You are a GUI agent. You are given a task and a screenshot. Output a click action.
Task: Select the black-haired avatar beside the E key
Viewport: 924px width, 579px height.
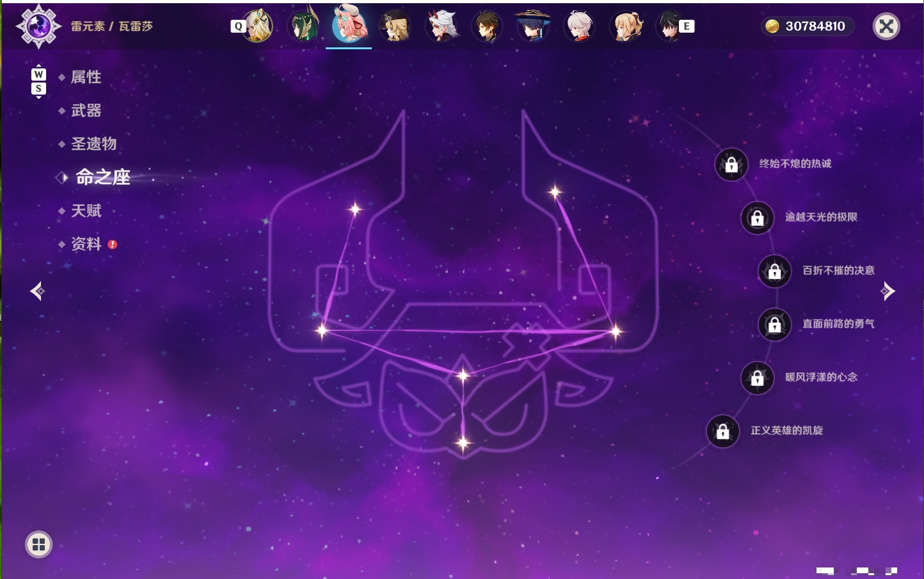[669, 26]
